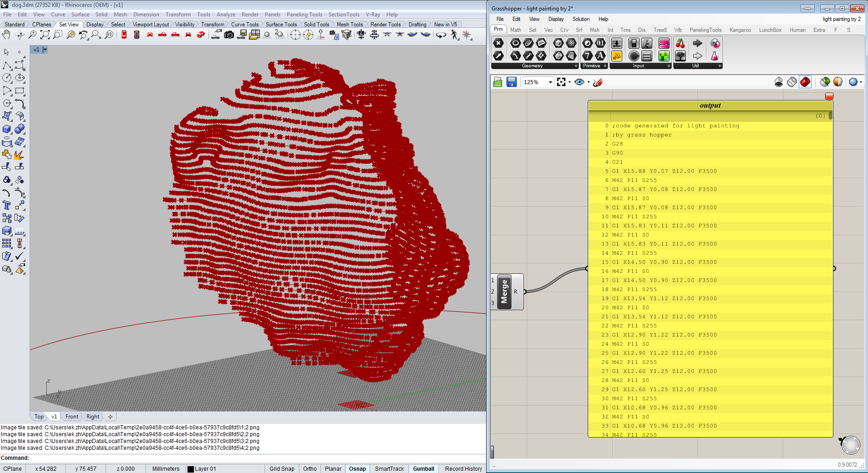Click the Text object tool
This screenshot has width=868, height=473.
pos(6,206)
